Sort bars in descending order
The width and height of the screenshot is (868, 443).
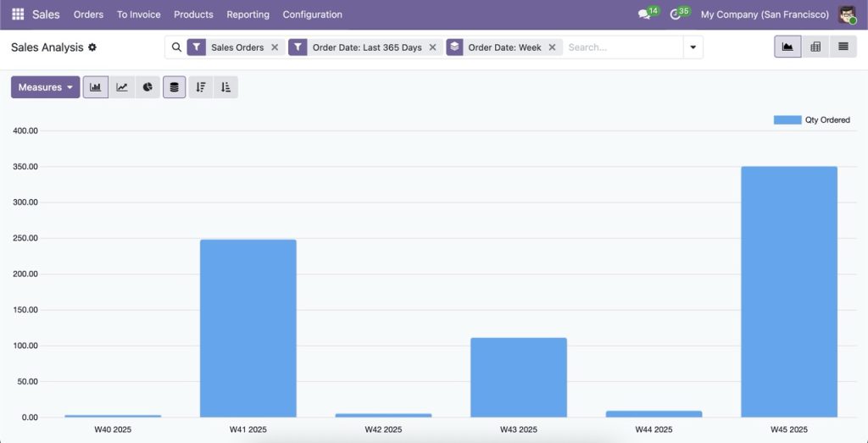[201, 87]
